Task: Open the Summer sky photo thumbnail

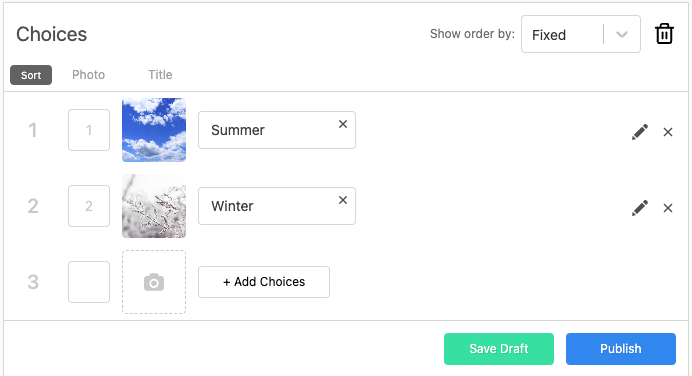Action: tap(154, 130)
